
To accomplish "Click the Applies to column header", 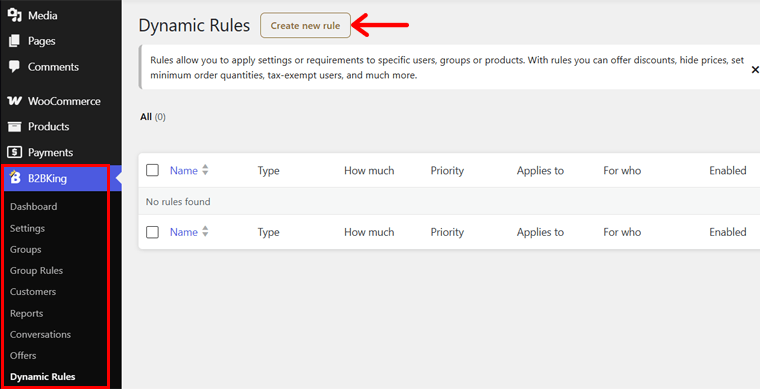I will click(x=540, y=171).
